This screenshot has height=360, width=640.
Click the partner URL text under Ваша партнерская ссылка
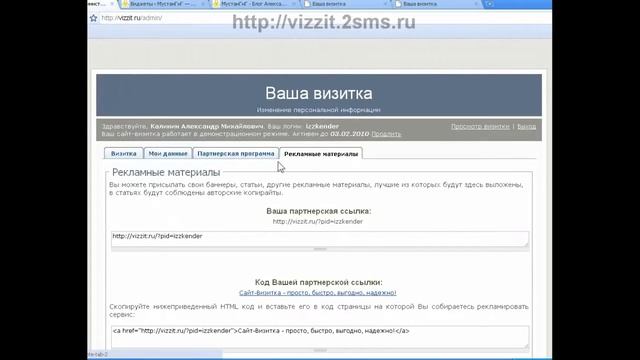point(318,221)
